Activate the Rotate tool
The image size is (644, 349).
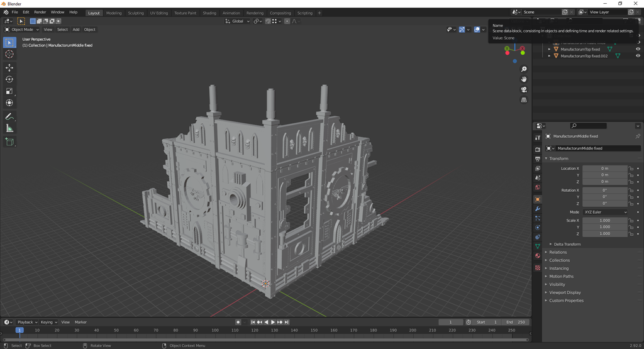pos(9,79)
